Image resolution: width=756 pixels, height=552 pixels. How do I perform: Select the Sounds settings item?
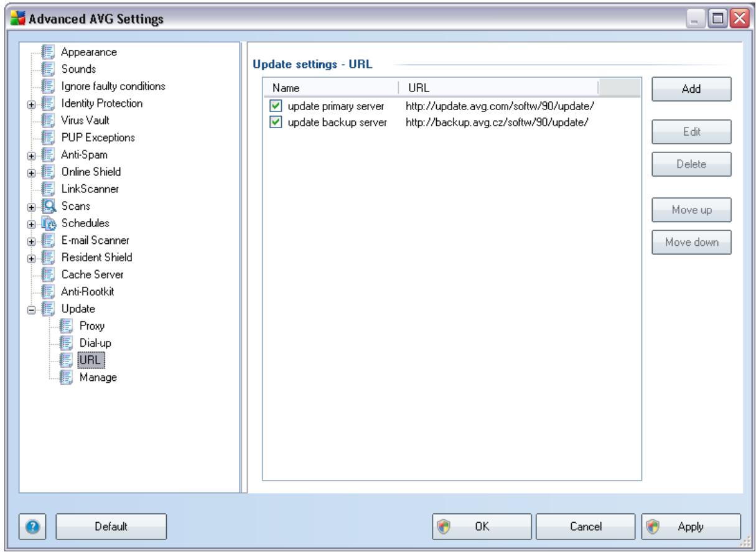(x=78, y=68)
